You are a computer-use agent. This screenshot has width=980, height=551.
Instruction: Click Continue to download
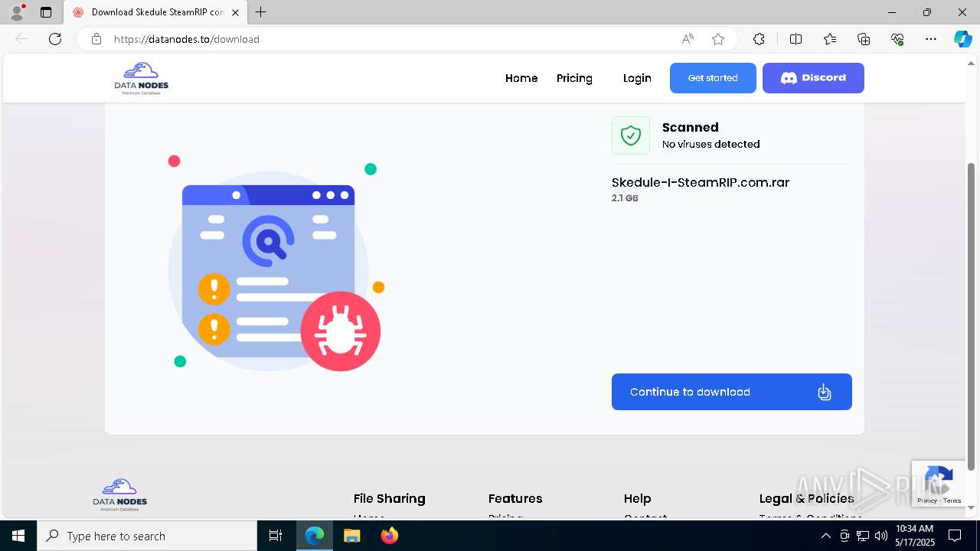tap(732, 392)
